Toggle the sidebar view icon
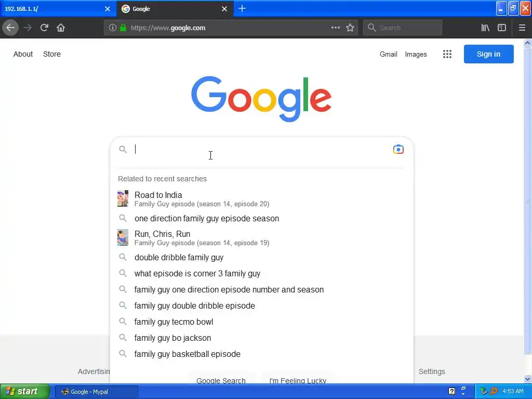Viewport: 532px width, 399px height. 502,28
